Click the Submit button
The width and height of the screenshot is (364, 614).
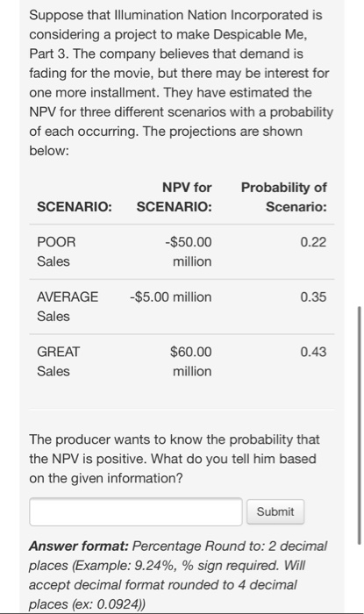(275, 511)
